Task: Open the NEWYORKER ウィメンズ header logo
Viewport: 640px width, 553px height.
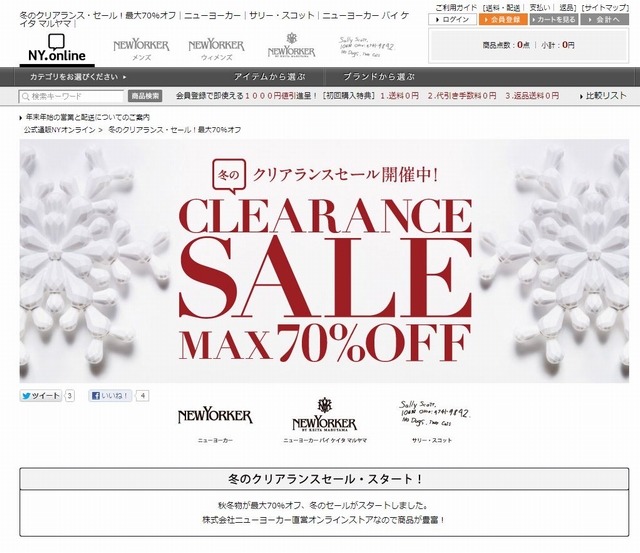Action: [x=216, y=50]
